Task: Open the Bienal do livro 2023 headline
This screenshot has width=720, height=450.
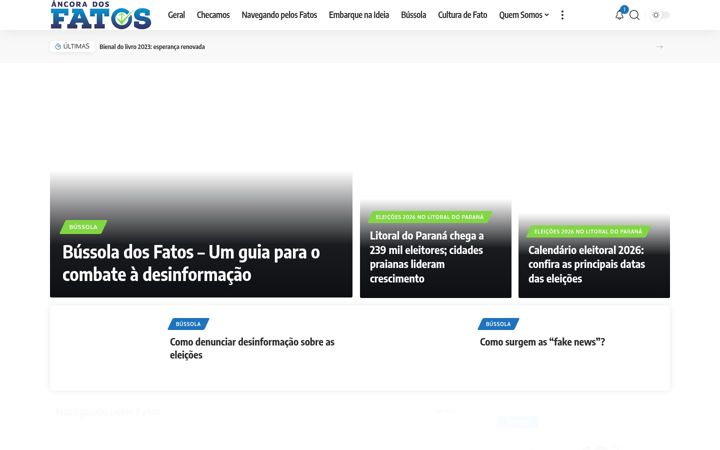Action: [x=152, y=47]
